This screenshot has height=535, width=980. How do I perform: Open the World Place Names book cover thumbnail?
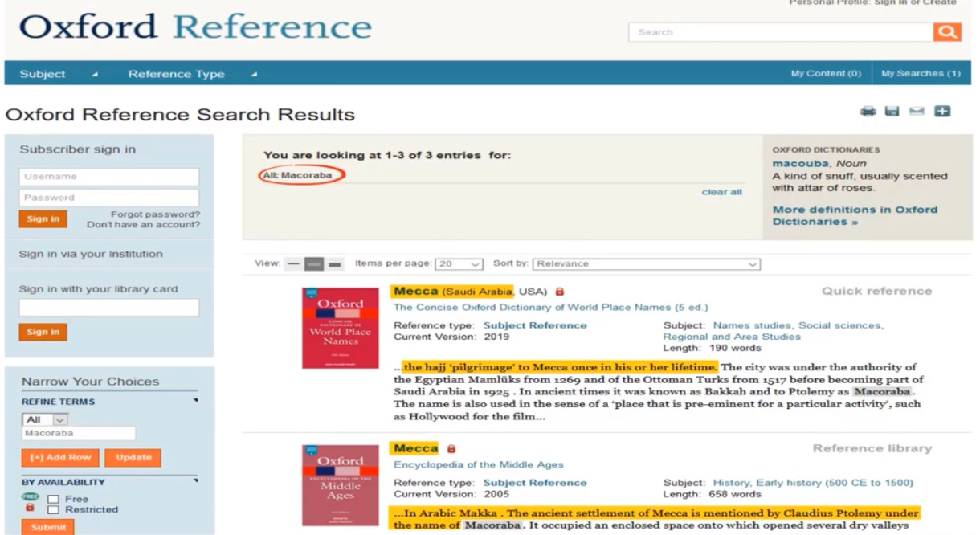pyautogui.click(x=341, y=329)
